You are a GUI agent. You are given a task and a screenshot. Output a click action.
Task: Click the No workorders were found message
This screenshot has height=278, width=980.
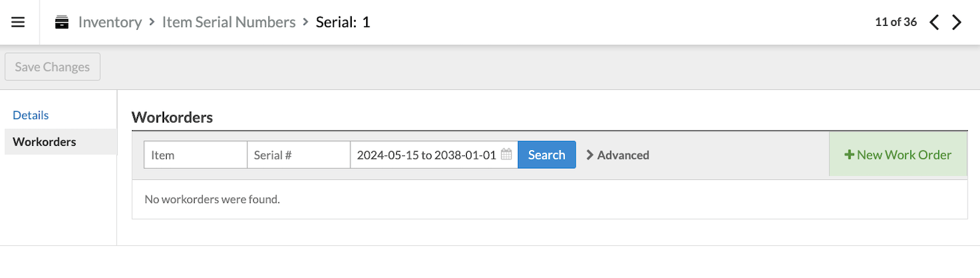(x=212, y=200)
